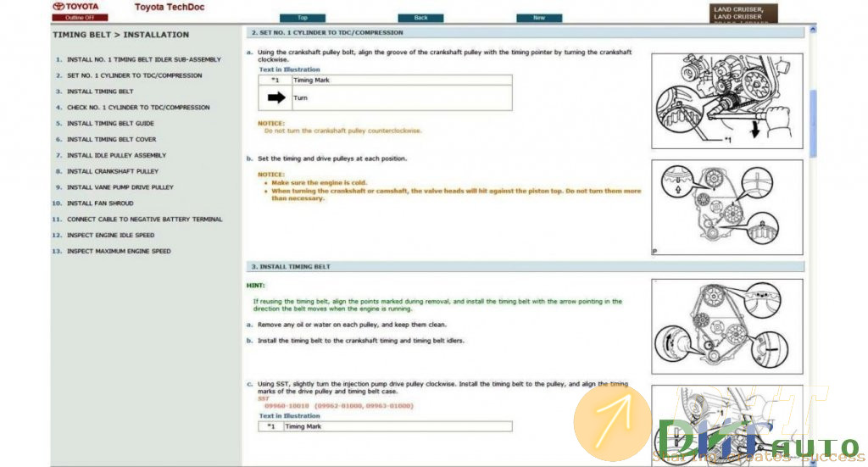Screen dimensions: 868x467
Task: Jump to Inspect Maximum Engine Speed
Action: (119, 252)
